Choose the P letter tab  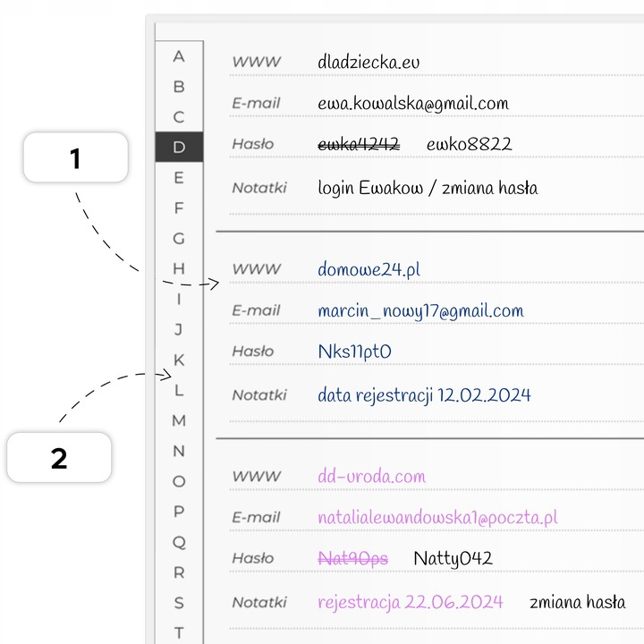coord(179,512)
